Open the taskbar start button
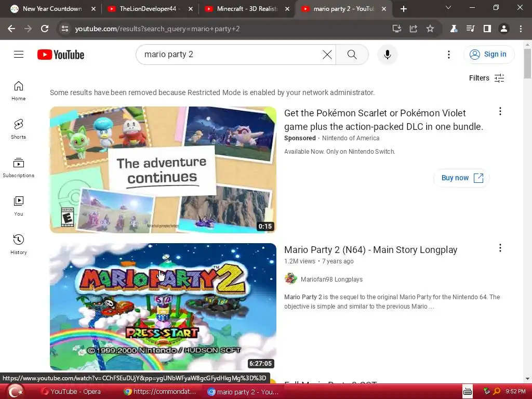The image size is (532, 399). click(x=15, y=392)
